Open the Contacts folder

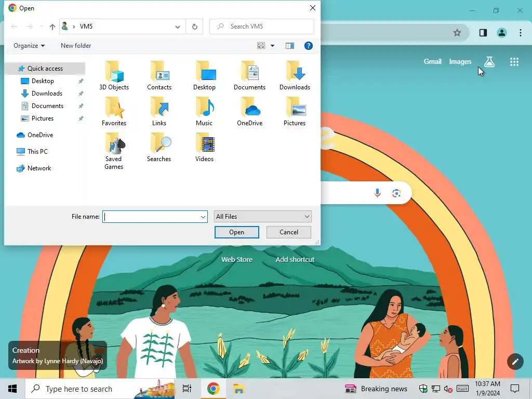tap(159, 76)
